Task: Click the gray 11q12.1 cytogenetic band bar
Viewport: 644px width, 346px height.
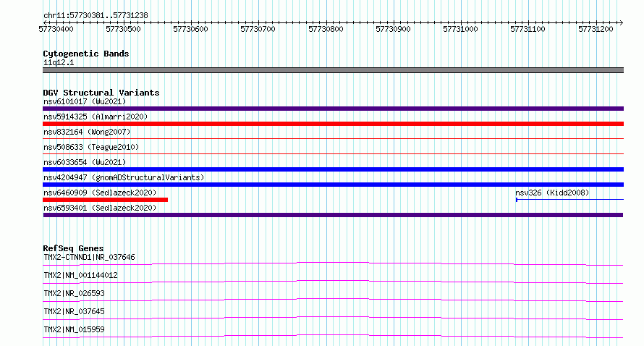Action: pos(333,70)
